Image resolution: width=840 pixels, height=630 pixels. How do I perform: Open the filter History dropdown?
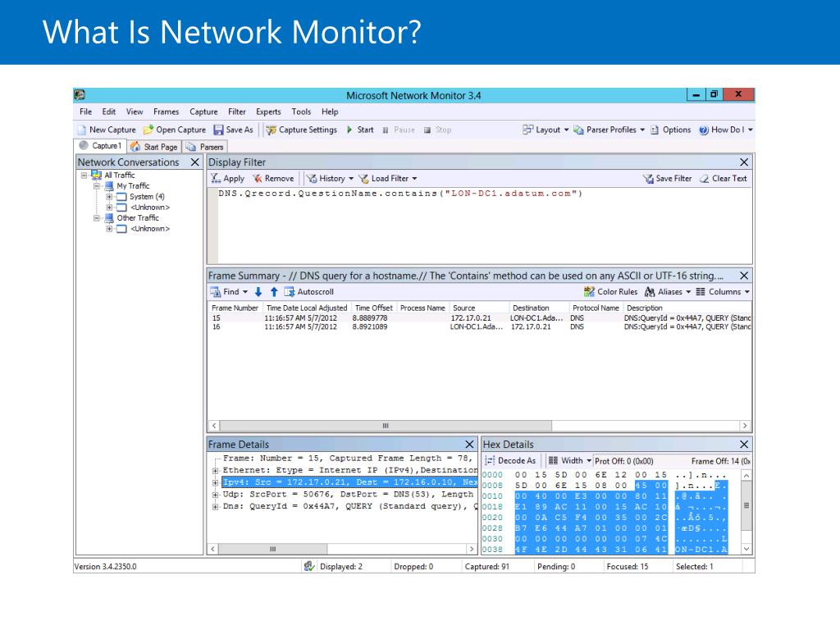330,178
